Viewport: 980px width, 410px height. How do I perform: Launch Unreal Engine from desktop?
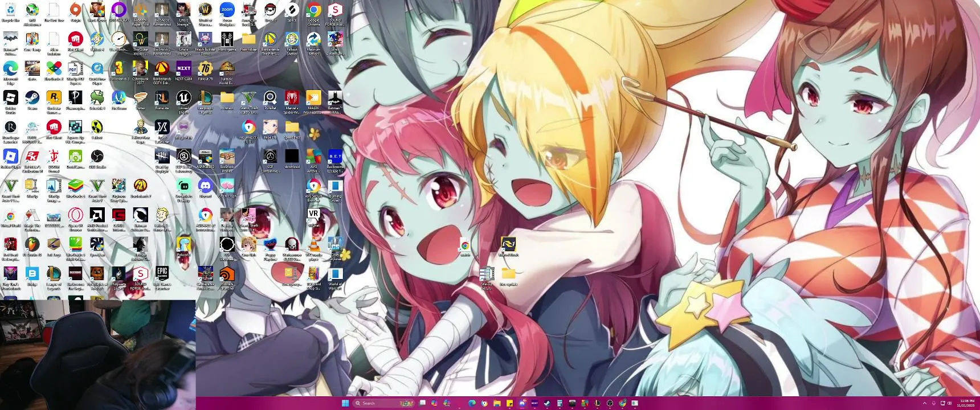pos(183,101)
